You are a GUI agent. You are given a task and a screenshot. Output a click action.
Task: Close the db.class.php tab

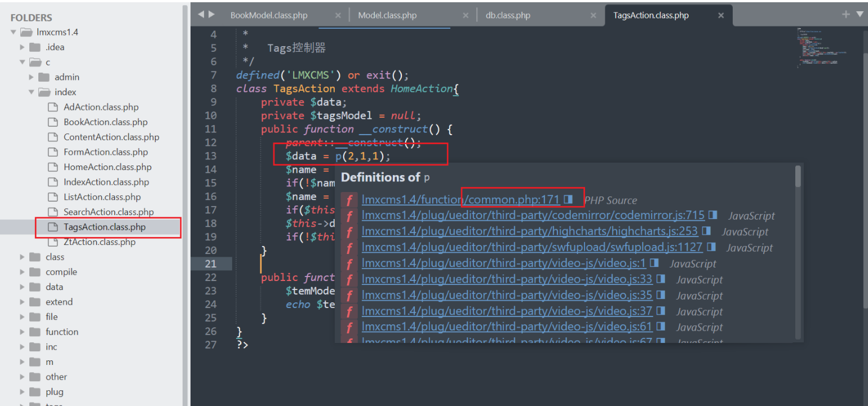pos(593,15)
